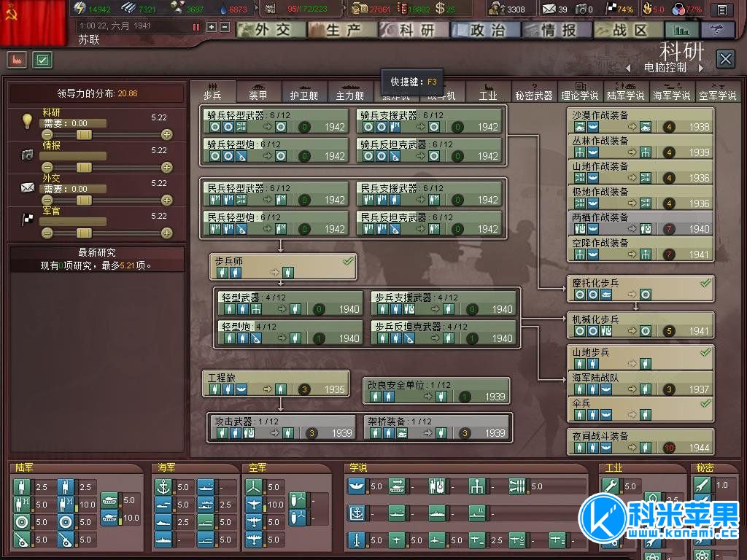Click the light bulb icon beside 科研
Screen dimensions: 747x560
27,120
